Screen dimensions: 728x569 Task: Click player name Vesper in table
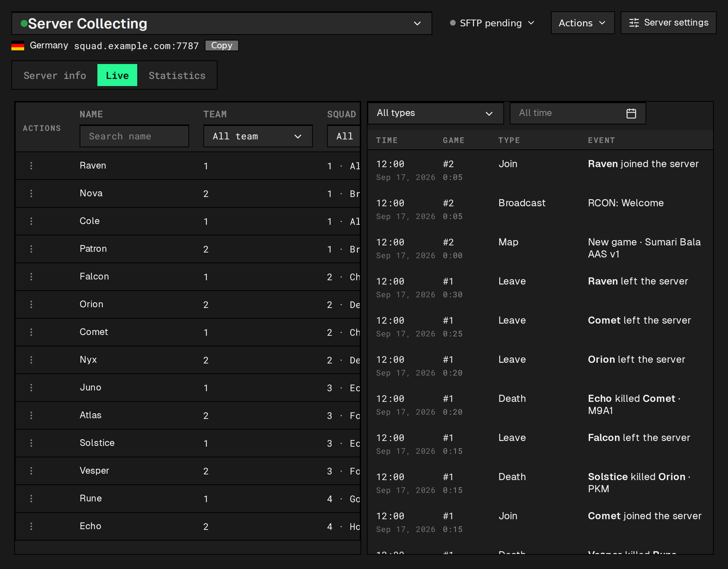94,471
